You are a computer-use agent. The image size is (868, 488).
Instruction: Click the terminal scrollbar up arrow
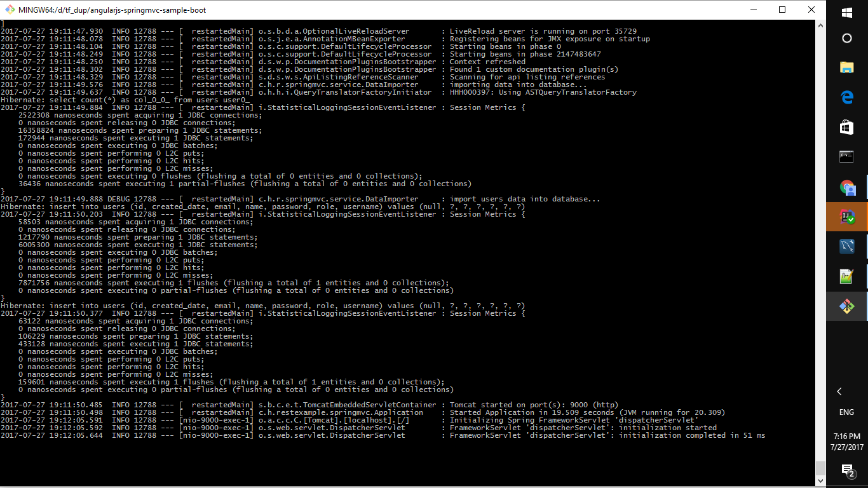[820, 26]
